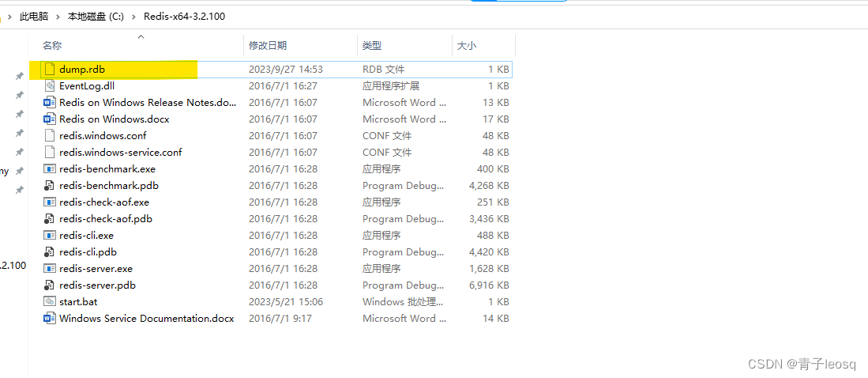Screen dimensions: 868x378
Task: Click the redis-server.pdb file icon
Action: 50,285
